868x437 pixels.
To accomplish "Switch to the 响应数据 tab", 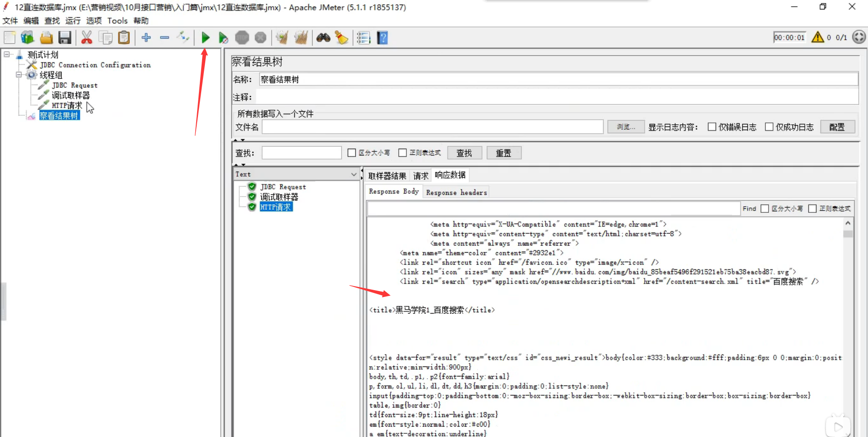I will tap(450, 175).
